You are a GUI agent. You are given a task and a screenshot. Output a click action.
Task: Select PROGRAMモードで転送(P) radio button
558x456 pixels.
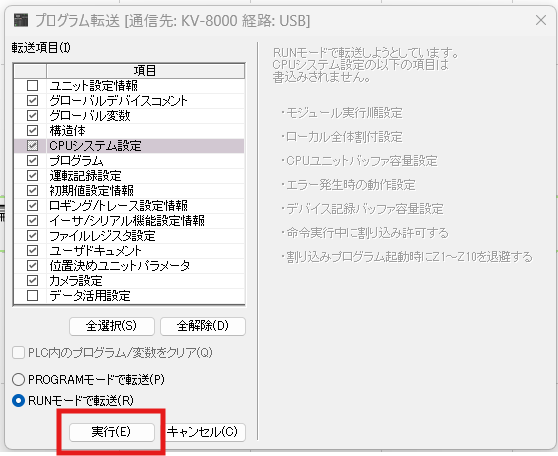(x=18, y=380)
